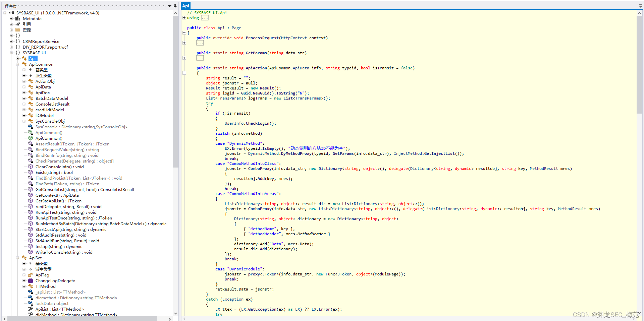Click the ApiSet class icon
Screen dimensions: 644x321
[x=24, y=258]
